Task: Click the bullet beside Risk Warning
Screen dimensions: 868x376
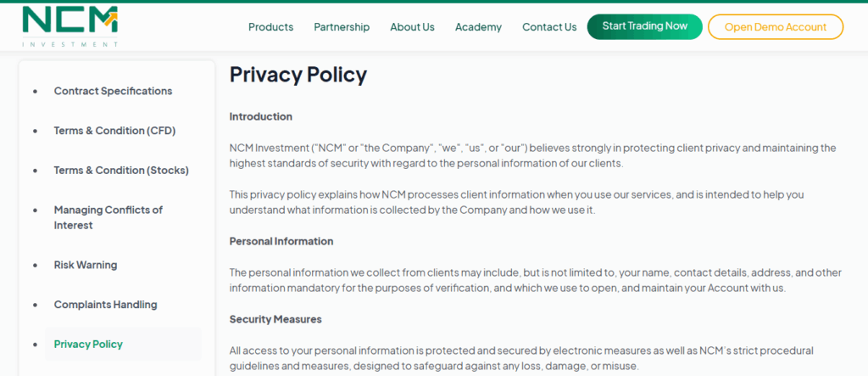Action: click(x=36, y=266)
